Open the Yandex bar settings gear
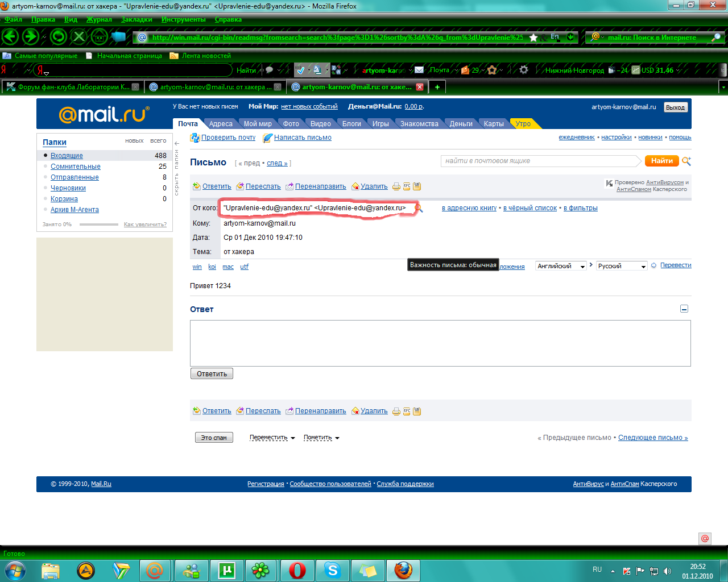This screenshot has height=582, width=728. (x=524, y=70)
